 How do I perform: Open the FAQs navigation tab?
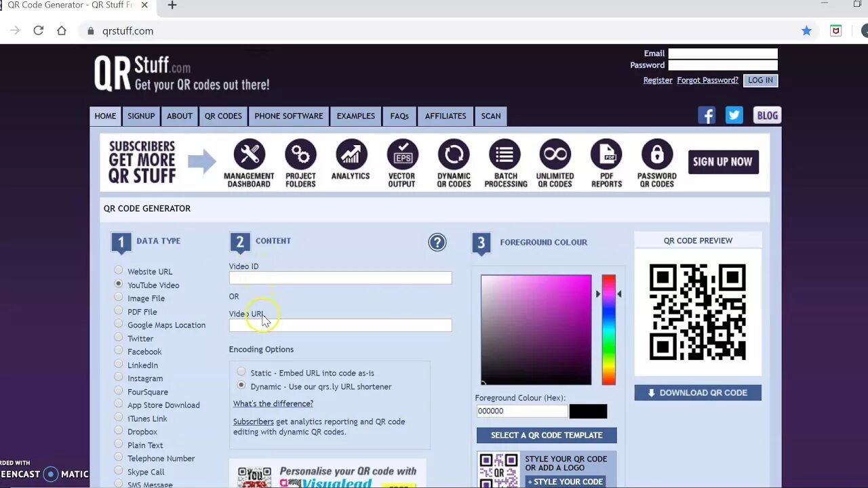399,116
